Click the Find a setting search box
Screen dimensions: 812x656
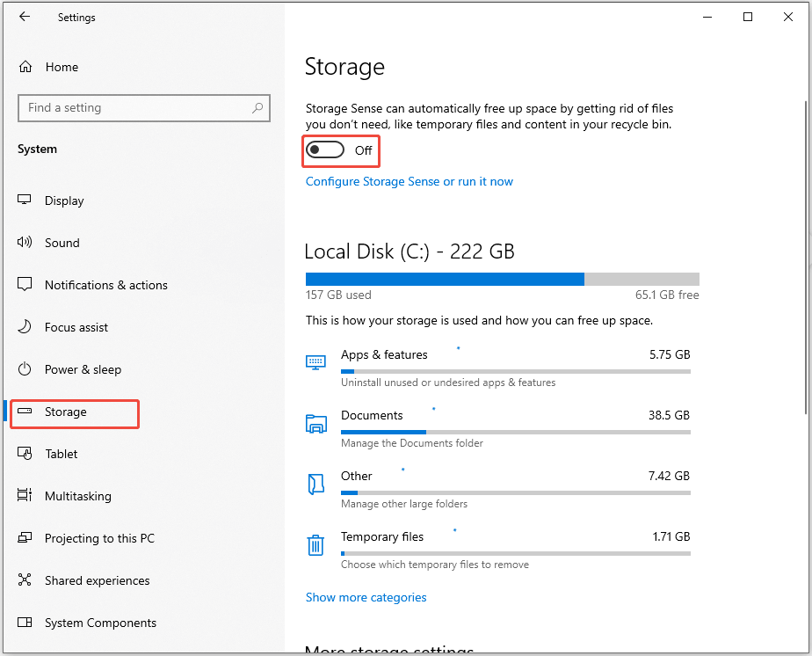(144, 108)
